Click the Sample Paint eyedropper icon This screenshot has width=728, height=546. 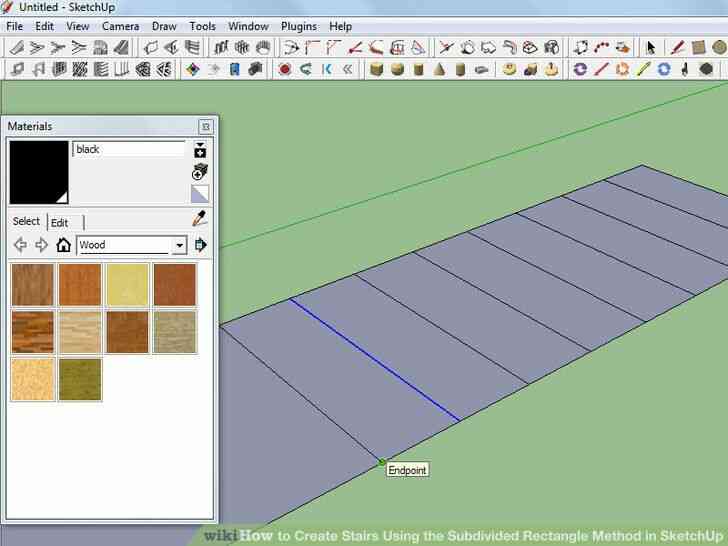coord(200,219)
